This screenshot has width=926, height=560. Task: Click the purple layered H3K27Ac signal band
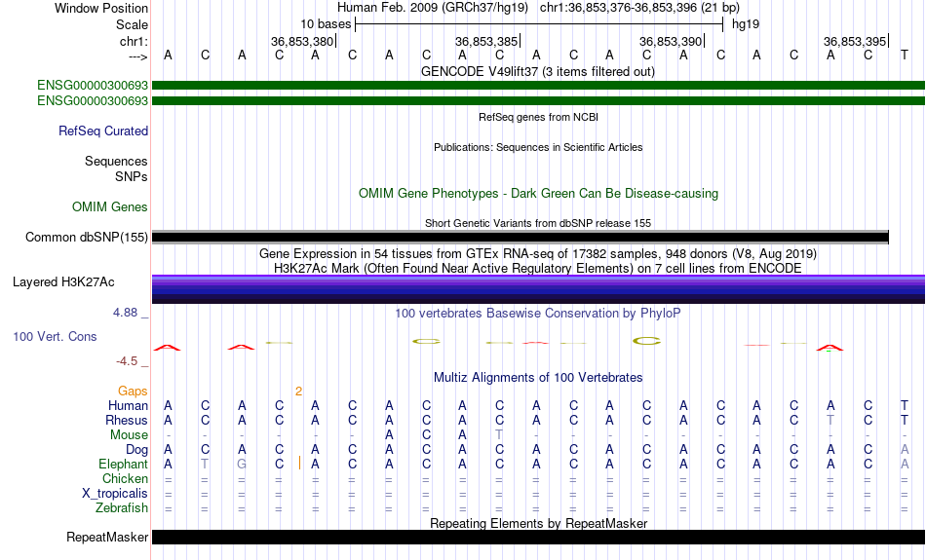point(538,289)
